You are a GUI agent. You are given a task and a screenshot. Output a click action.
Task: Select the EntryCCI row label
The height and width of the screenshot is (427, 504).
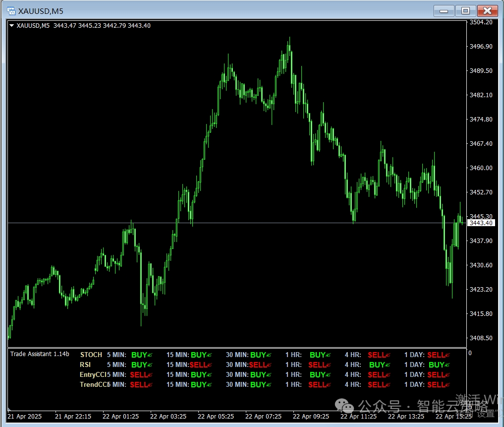pyautogui.click(x=93, y=374)
